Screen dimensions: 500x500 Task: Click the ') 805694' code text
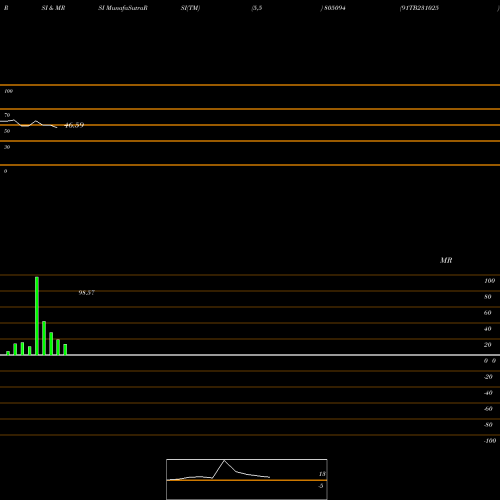point(333,8)
